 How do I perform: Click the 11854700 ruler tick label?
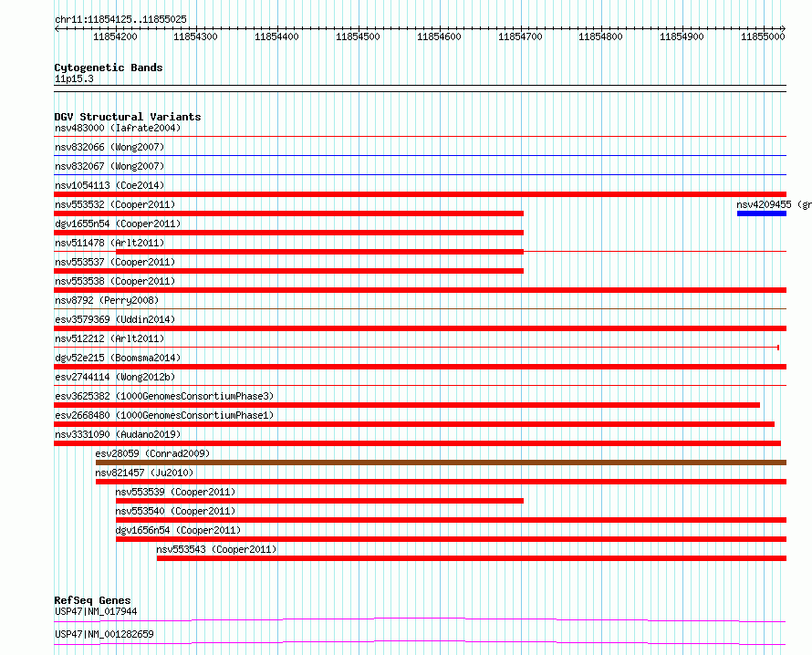click(520, 36)
